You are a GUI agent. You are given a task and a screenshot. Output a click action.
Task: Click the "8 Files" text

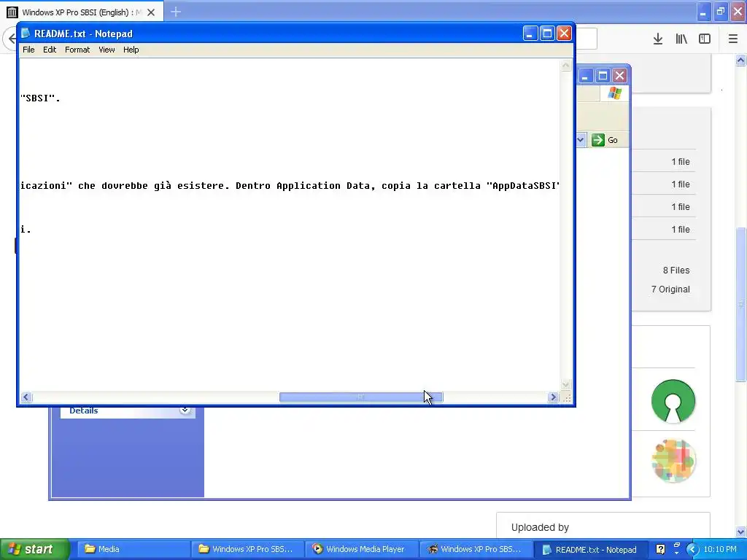point(676,270)
